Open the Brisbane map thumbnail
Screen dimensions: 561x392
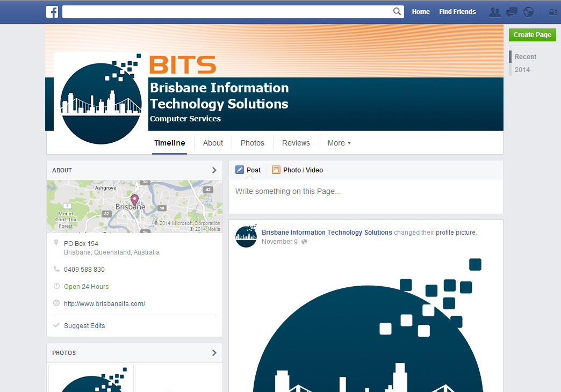[x=134, y=206]
